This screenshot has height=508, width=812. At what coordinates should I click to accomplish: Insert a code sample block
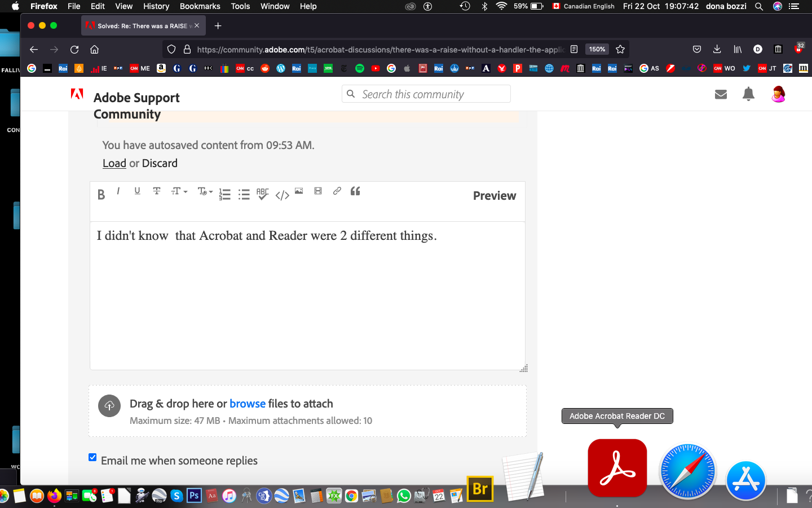click(283, 195)
